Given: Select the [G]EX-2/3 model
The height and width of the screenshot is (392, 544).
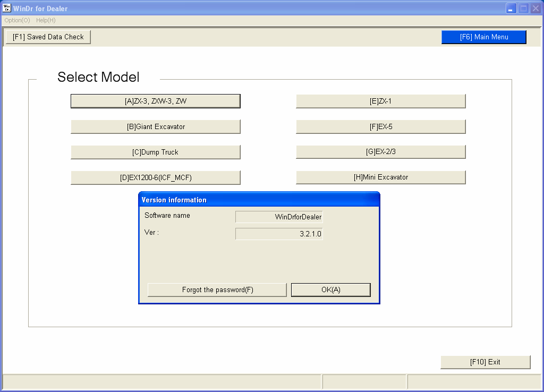Looking at the screenshot, I should coord(380,151).
